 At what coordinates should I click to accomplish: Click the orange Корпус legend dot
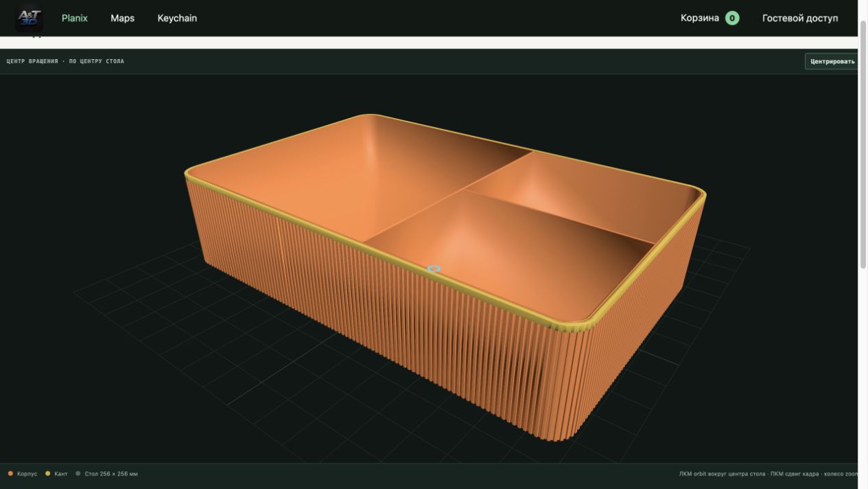[11, 473]
